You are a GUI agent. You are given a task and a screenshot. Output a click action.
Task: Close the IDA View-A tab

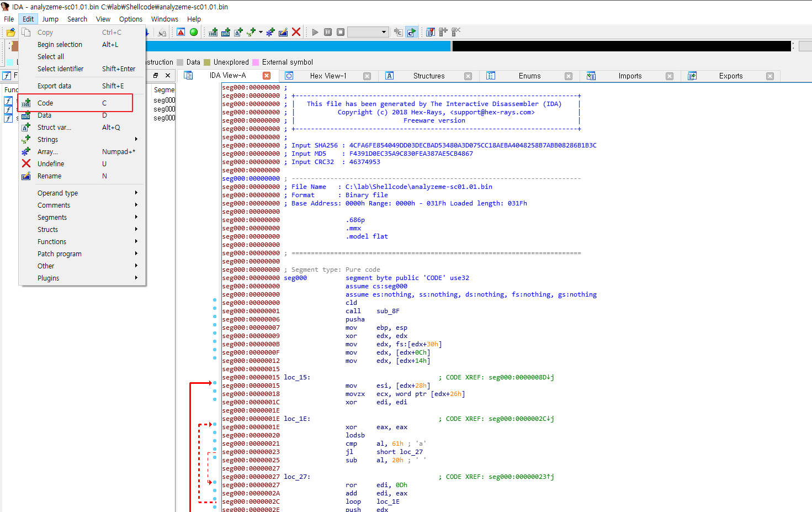click(x=267, y=76)
